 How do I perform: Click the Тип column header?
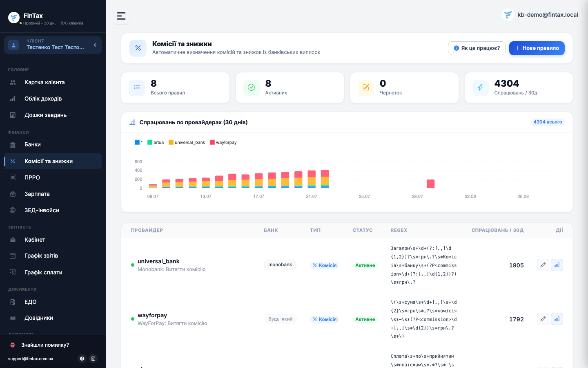click(x=315, y=230)
